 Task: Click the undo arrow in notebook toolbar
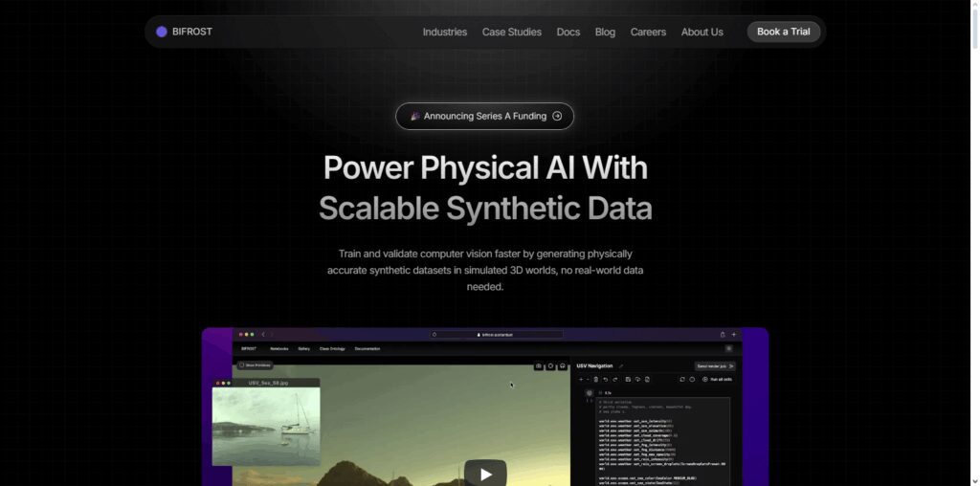[606, 379]
